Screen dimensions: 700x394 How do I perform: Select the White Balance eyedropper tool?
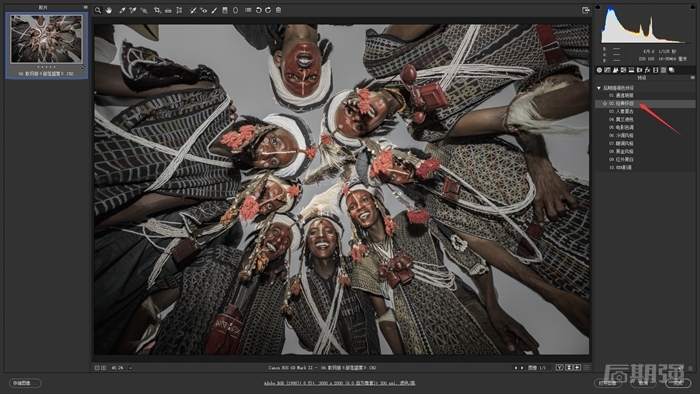pos(122,10)
